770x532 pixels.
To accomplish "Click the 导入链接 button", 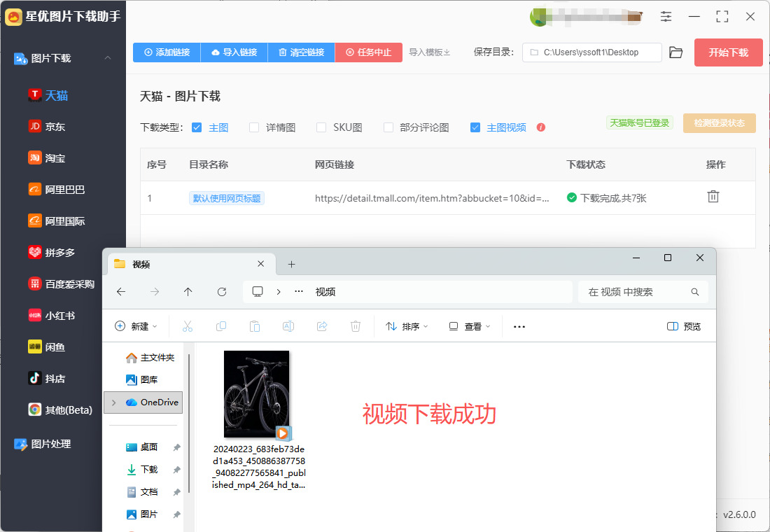I will tap(234, 52).
